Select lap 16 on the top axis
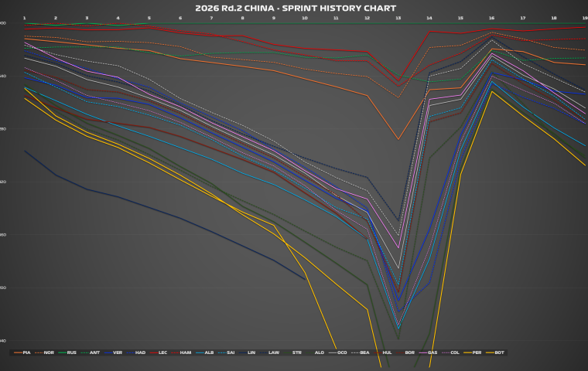Viewport: 588px width, 371px height. point(491,17)
